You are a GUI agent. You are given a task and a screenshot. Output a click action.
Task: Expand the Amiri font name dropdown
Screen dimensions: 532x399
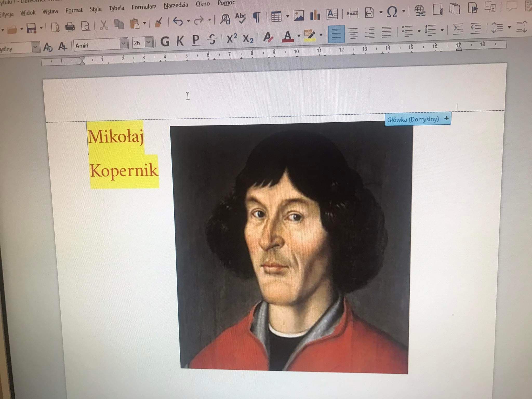(124, 43)
